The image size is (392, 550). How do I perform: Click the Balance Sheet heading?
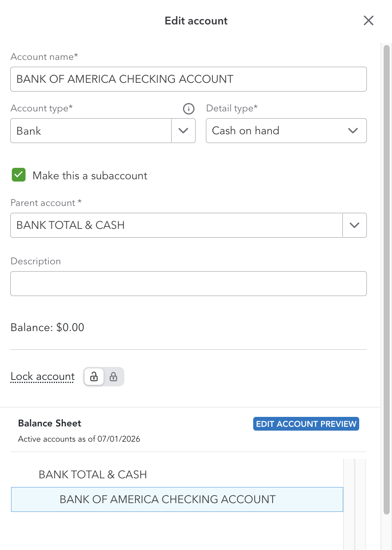(x=50, y=423)
